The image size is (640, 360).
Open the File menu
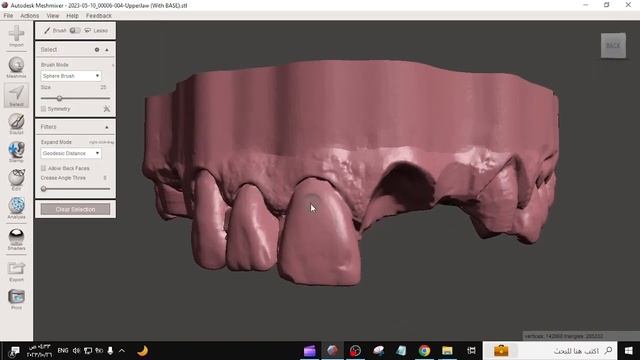click(9, 16)
